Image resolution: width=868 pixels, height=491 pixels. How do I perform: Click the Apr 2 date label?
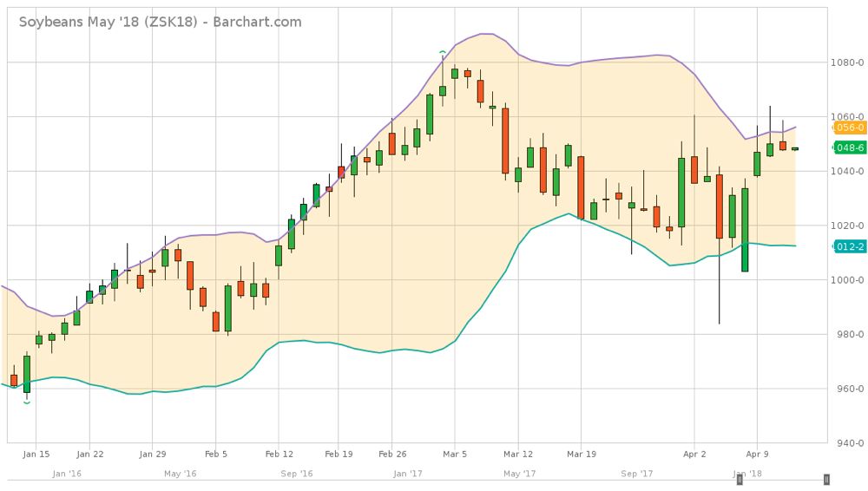[x=694, y=455]
